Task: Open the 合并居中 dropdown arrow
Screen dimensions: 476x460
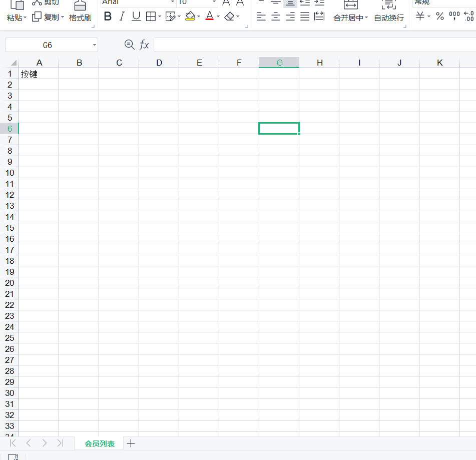Action: (x=366, y=18)
